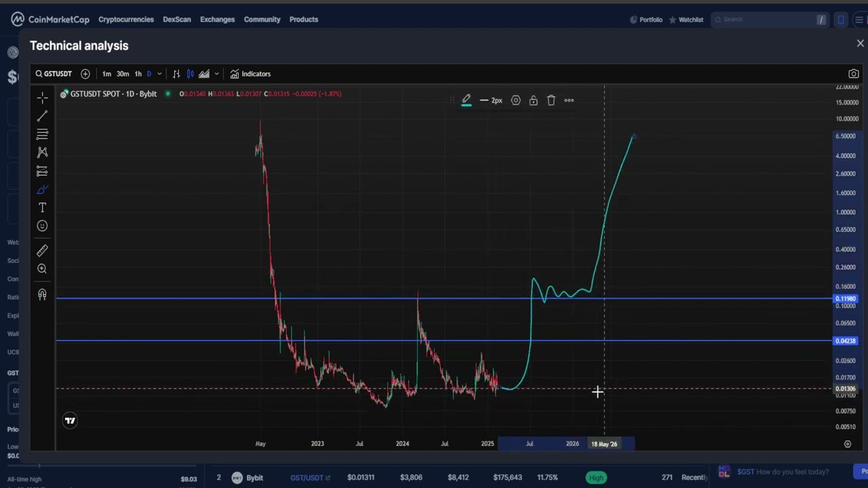
Task: Open the Indicators menu
Action: (x=250, y=74)
